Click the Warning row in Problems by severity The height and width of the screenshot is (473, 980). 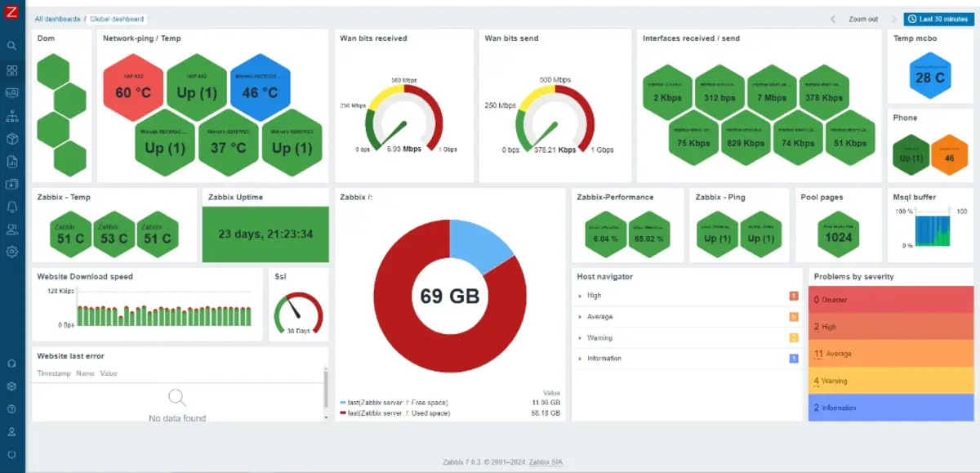tap(891, 381)
